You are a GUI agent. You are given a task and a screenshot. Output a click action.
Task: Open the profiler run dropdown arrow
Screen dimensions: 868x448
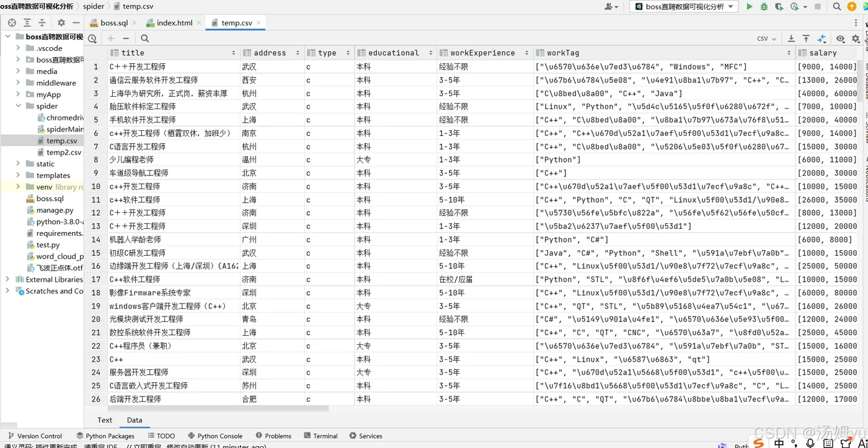coord(805,7)
